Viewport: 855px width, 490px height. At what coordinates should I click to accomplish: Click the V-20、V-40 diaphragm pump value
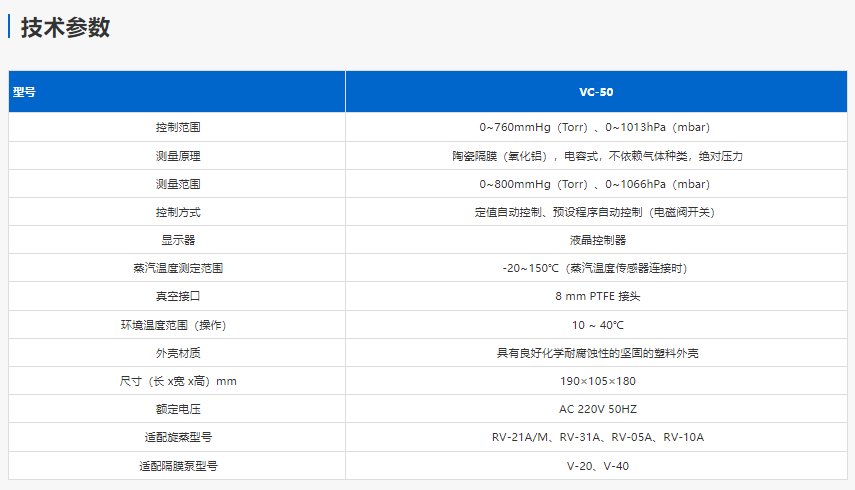[x=596, y=466]
